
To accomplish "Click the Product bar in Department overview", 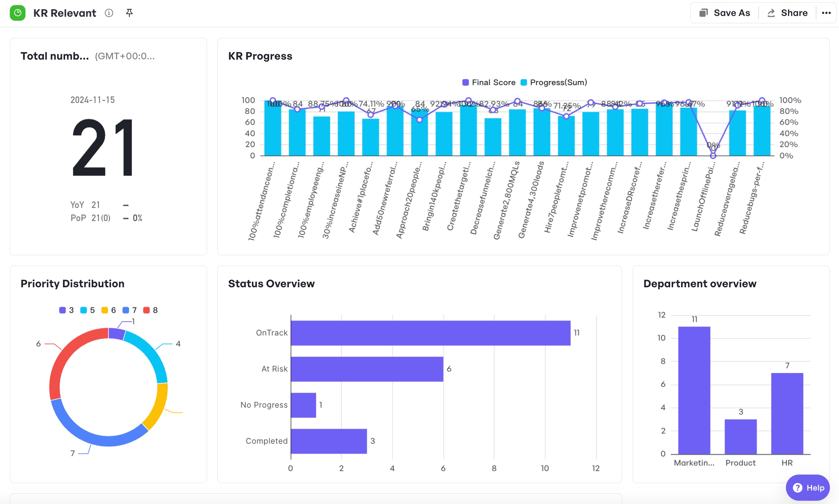I will pyautogui.click(x=740, y=436).
